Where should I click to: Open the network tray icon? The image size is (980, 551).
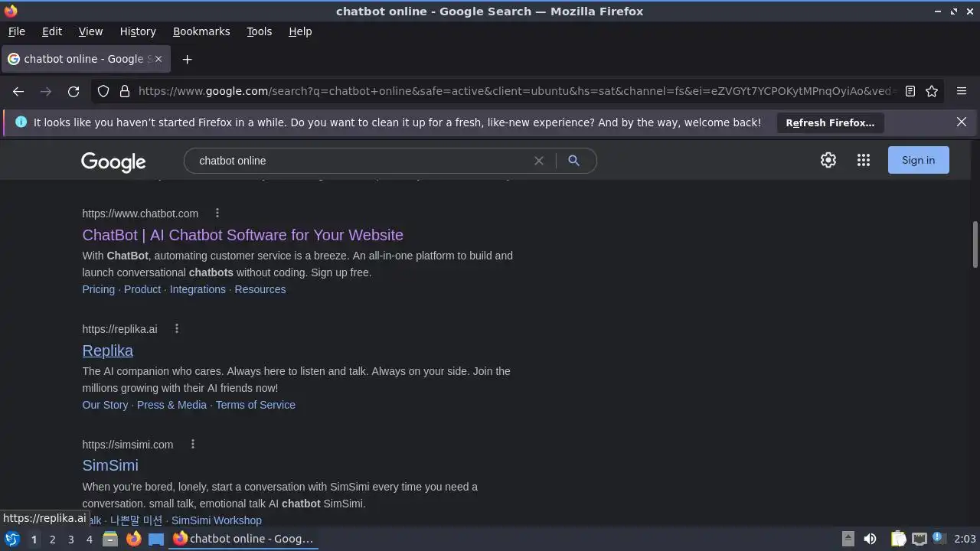tap(919, 539)
